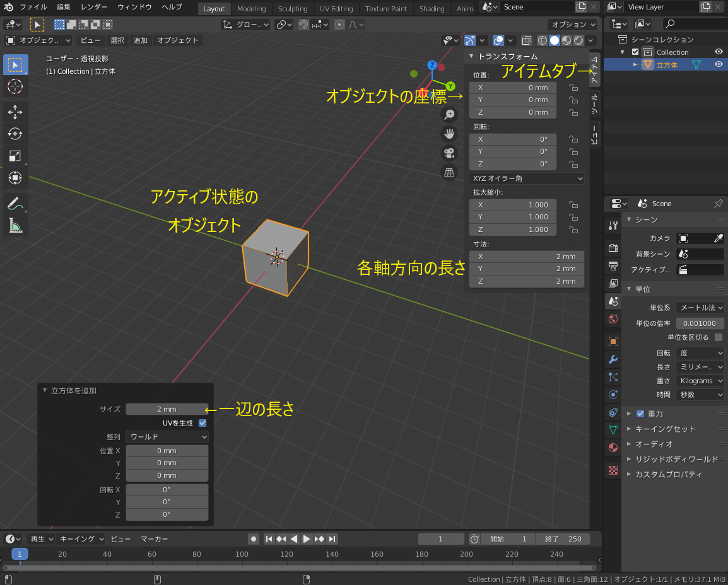The width and height of the screenshot is (728, 585).
Task: Open the 重さ Kilograms dropdown
Action: 700,381
